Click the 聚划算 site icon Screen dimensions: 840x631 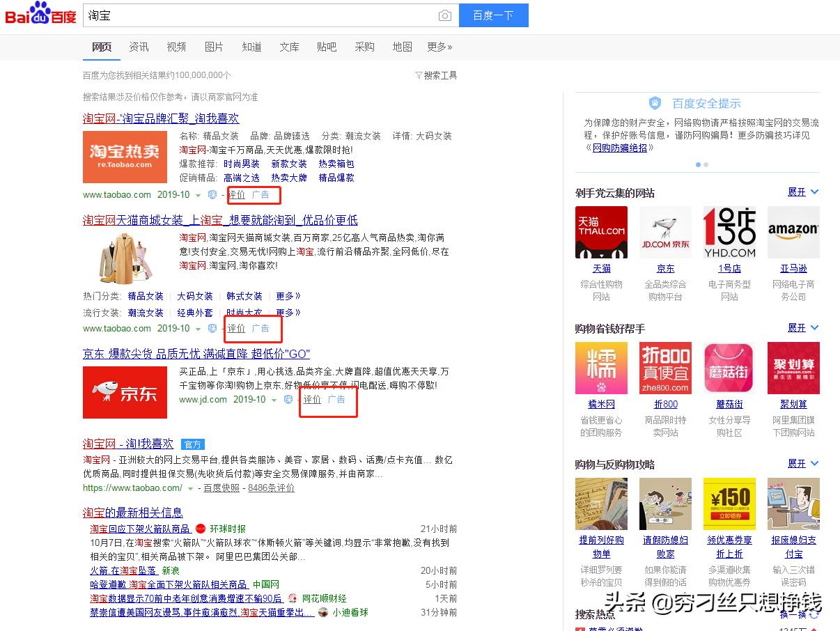pos(793,368)
